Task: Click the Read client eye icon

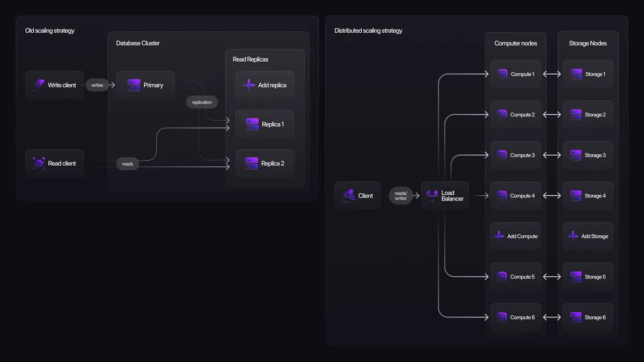Action: pyautogui.click(x=38, y=163)
